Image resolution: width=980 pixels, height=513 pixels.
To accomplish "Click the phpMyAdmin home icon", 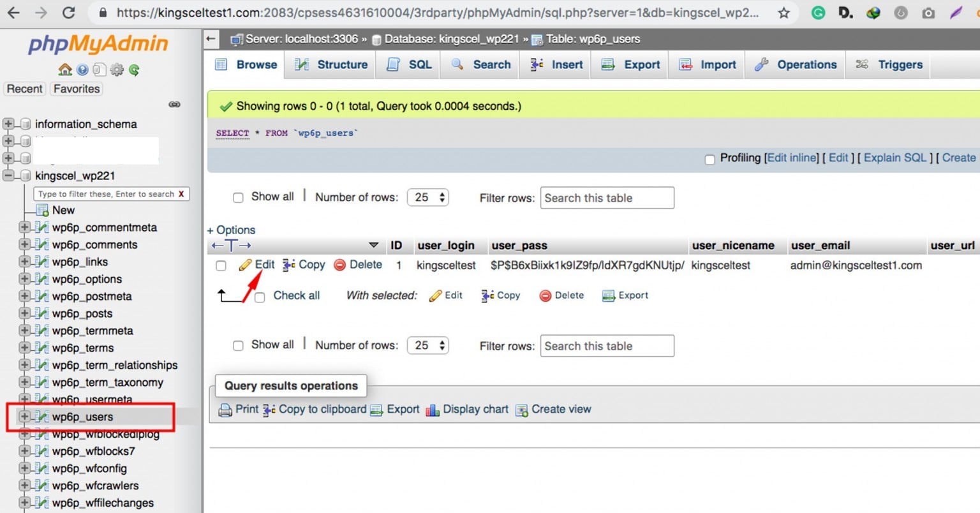I will [65, 70].
